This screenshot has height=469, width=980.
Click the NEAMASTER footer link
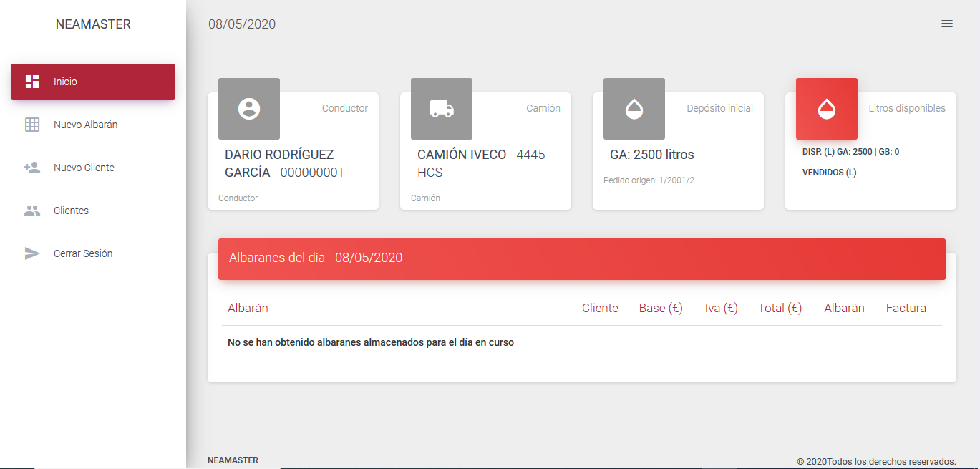click(x=233, y=460)
